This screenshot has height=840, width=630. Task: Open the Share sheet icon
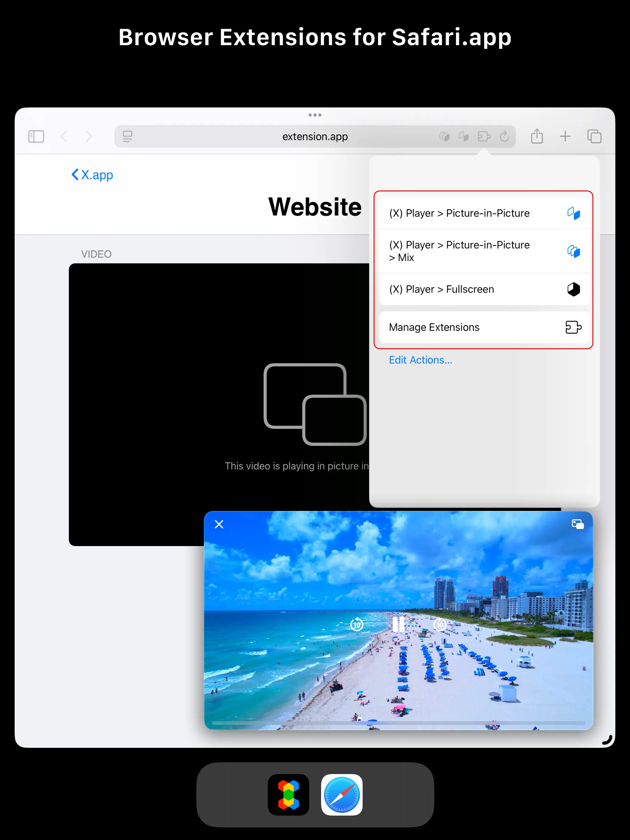tap(537, 136)
